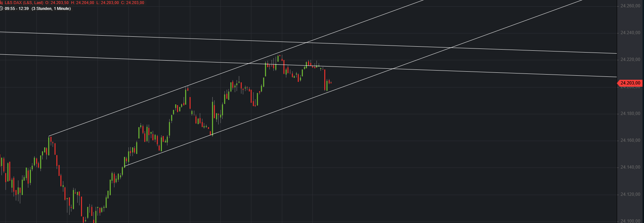Screen dimensions: 644x223
Task: Open the 09:55 - 12:39 time range
Action: [17, 8]
